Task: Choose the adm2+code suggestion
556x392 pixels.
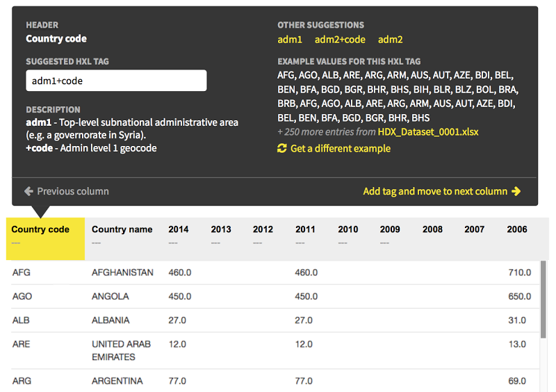Action: tap(340, 40)
